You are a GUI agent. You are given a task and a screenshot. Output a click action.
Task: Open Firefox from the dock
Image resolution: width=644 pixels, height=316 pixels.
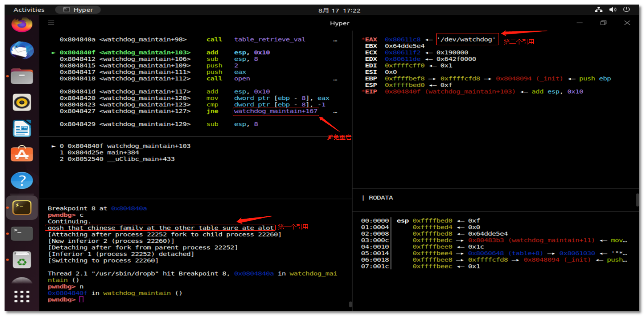(22, 25)
